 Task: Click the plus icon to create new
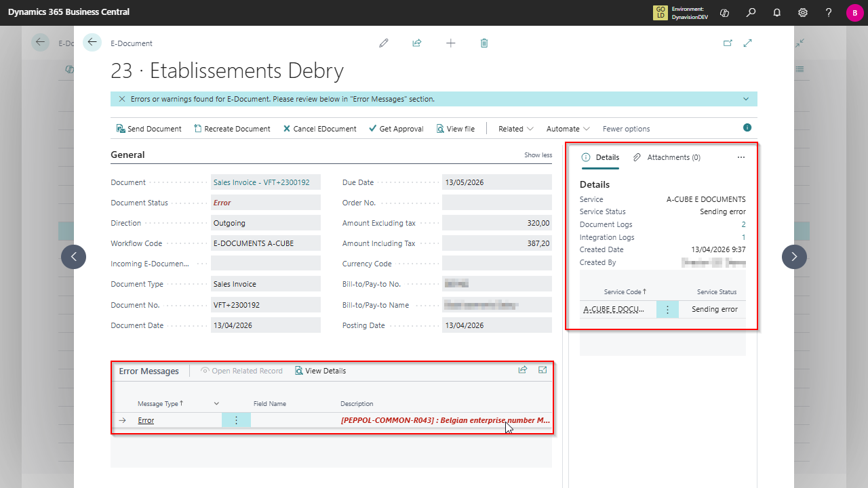451,43
